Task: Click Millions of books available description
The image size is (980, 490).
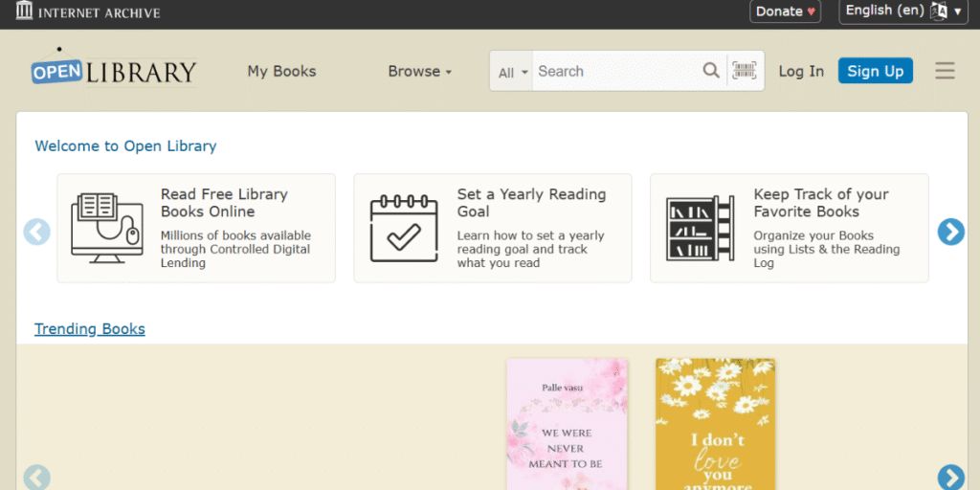Action: click(235, 250)
